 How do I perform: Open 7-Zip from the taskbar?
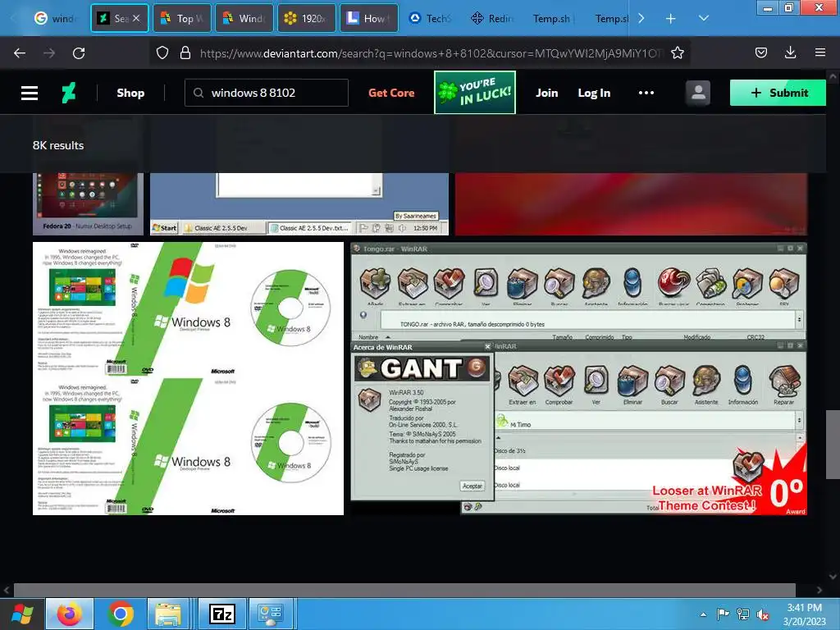pos(222,614)
